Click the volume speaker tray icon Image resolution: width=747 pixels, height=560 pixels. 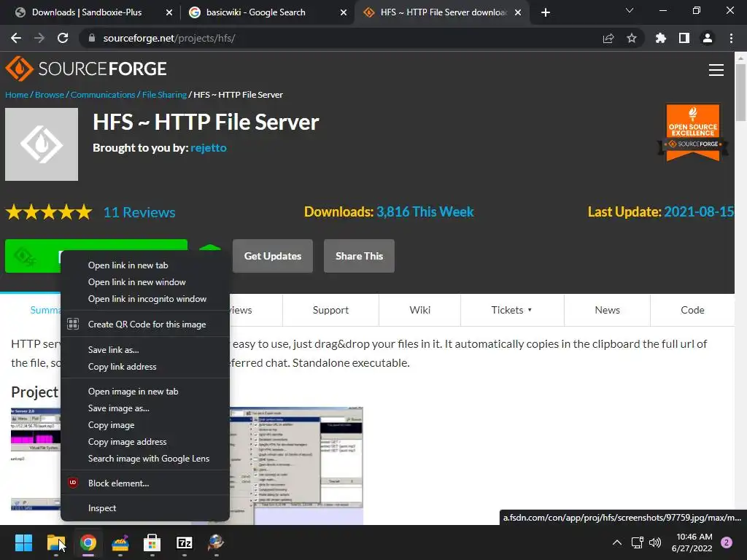point(655,542)
